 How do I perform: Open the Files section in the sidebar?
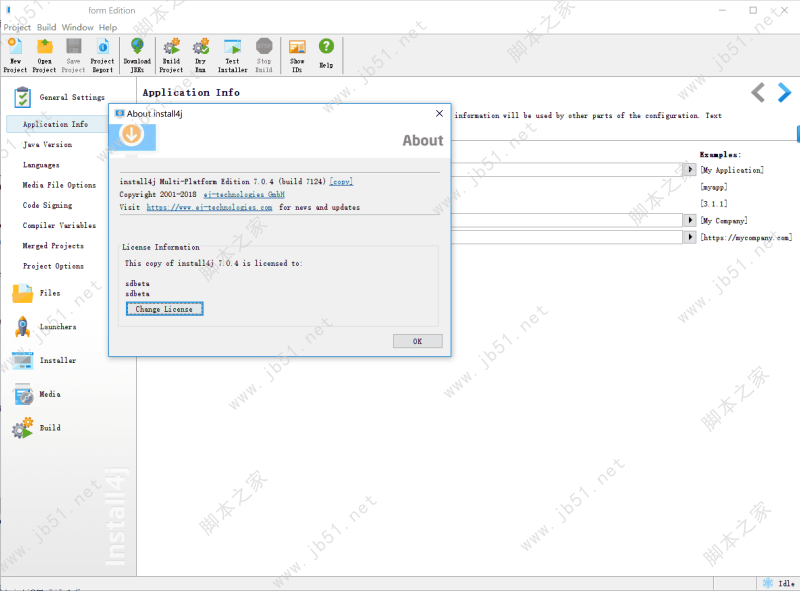pyautogui.click(x=49, y=293)
